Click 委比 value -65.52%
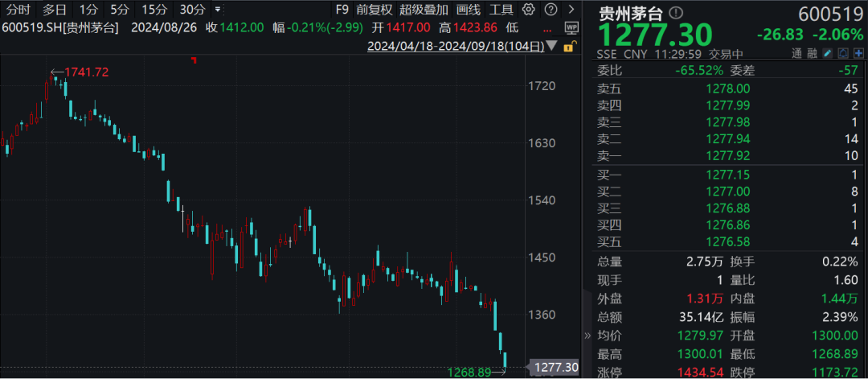Viewport: 868px width, 379px height. point(699,70)
